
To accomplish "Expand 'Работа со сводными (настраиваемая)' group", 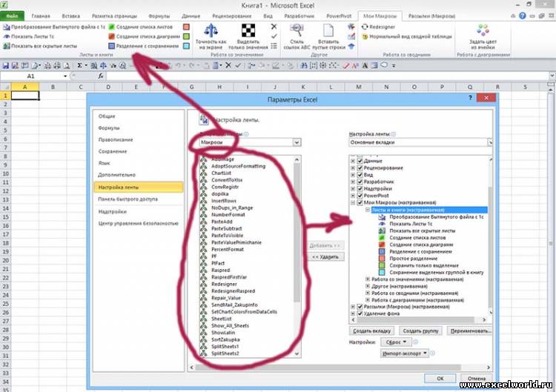I will [x=368, y=293].
